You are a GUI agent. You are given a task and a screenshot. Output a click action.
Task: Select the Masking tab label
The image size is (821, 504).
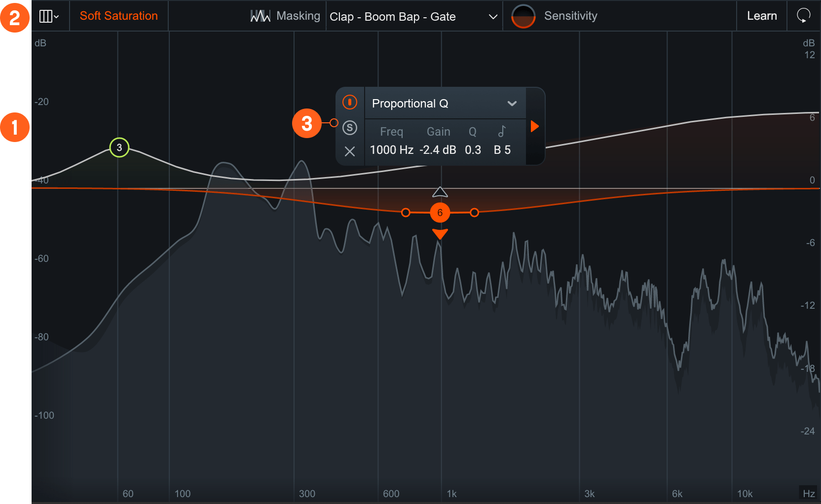(x=299, y=15)
